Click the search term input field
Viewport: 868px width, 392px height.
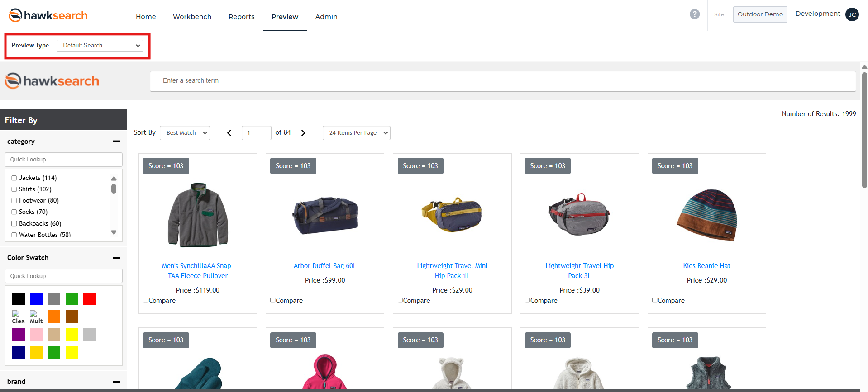[x=503, y=81]
